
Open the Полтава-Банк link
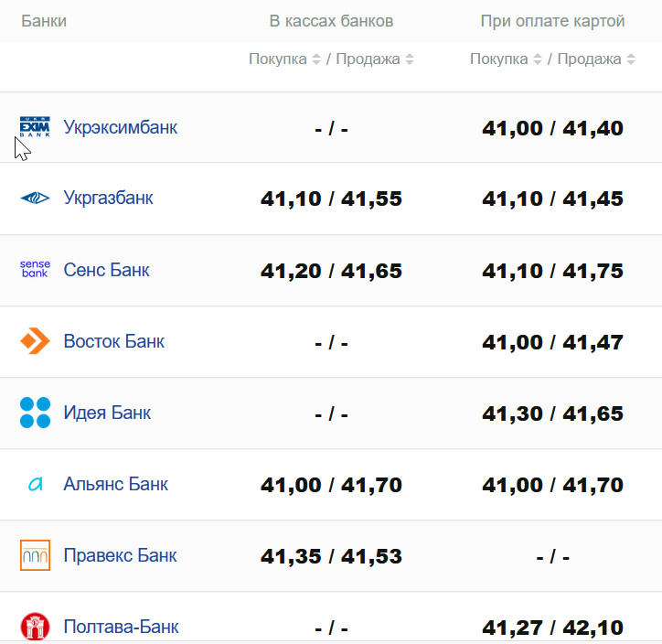(121, 627)
